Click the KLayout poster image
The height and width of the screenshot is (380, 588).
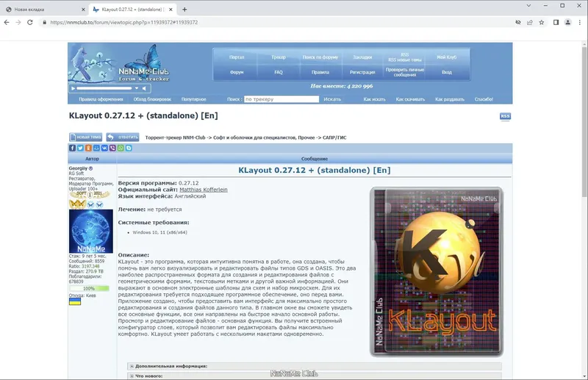pyautogui.click(x=437, y=272)
